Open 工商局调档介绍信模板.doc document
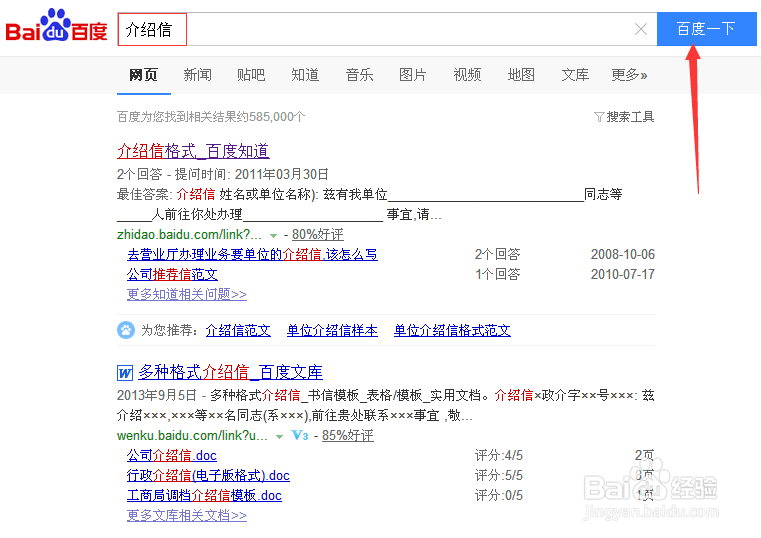This screenshot has height=538, width=761. 204,495
